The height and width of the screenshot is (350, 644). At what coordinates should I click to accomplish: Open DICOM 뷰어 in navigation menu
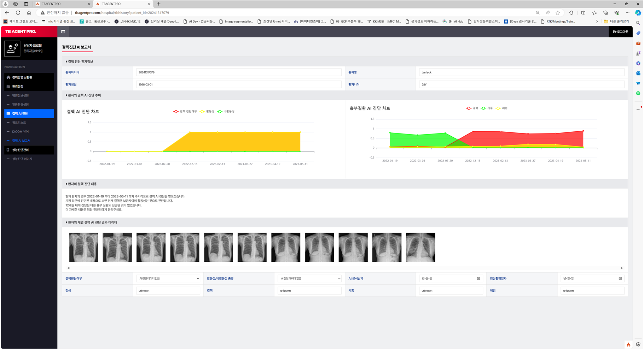(20, 132)
